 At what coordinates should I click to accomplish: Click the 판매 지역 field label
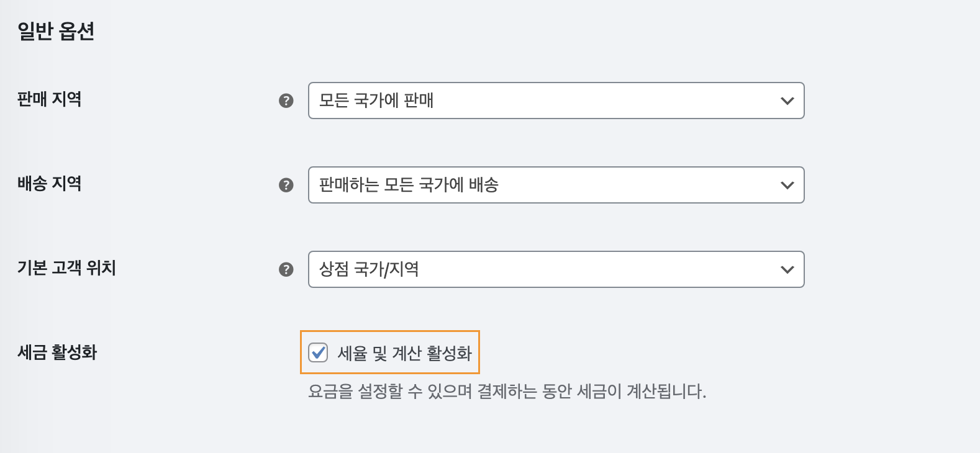coord(49,99)
